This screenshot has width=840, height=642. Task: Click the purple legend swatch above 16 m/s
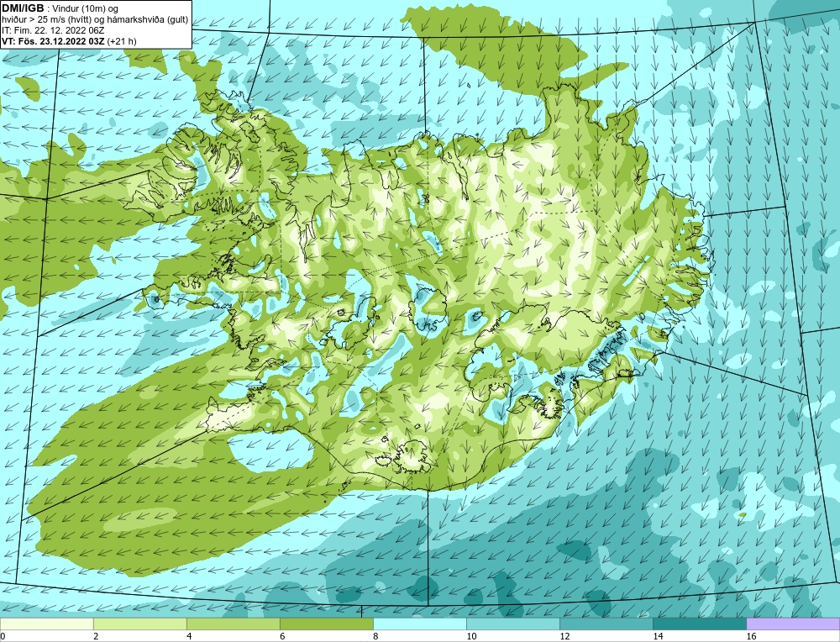pyautogui.click(x=793, y=624)
